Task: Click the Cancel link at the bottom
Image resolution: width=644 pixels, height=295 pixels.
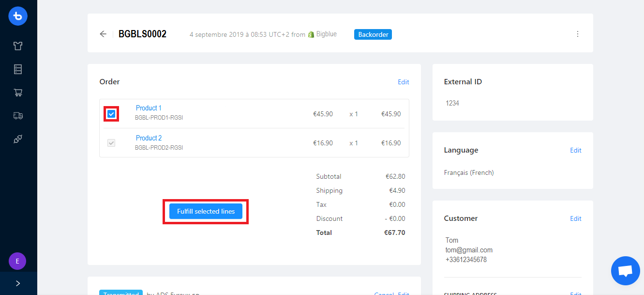Action: coord(383,294)
